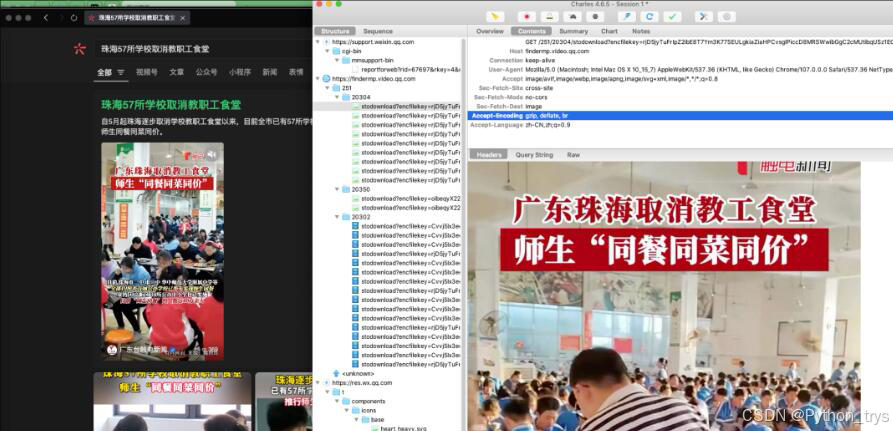Open the Chart tab
The image size is (893, 431).
(609, 31)
